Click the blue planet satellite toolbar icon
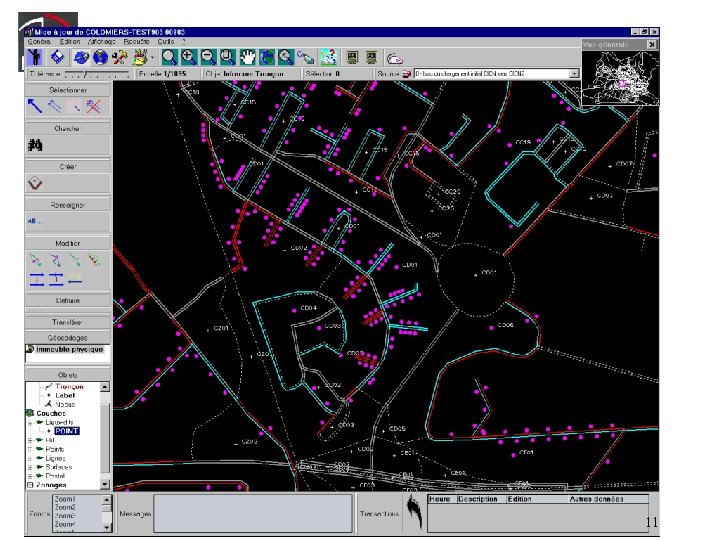Viewport: 720px width, 540px height. 81,58
